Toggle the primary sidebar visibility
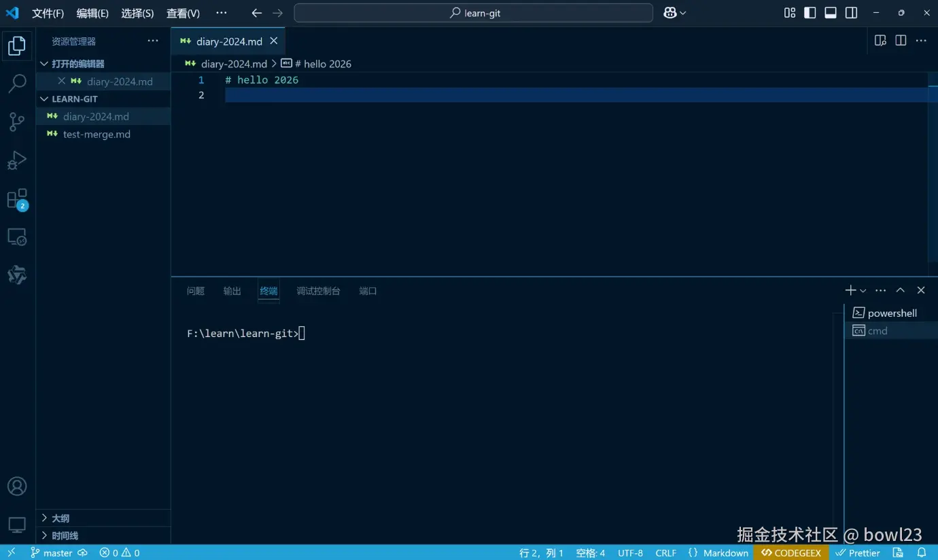Viewport: 938px width, 560px height. pyautogui.click(x=810, y=13)
